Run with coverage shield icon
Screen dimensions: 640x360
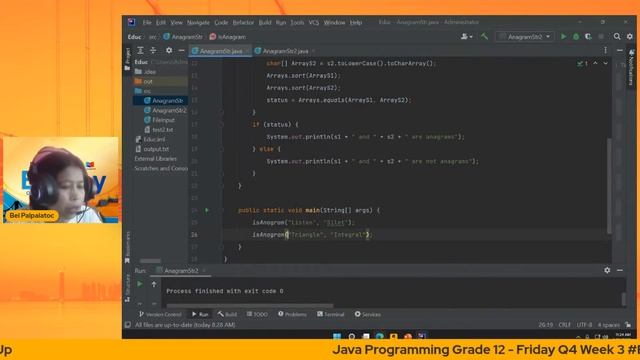click(588, 36)
